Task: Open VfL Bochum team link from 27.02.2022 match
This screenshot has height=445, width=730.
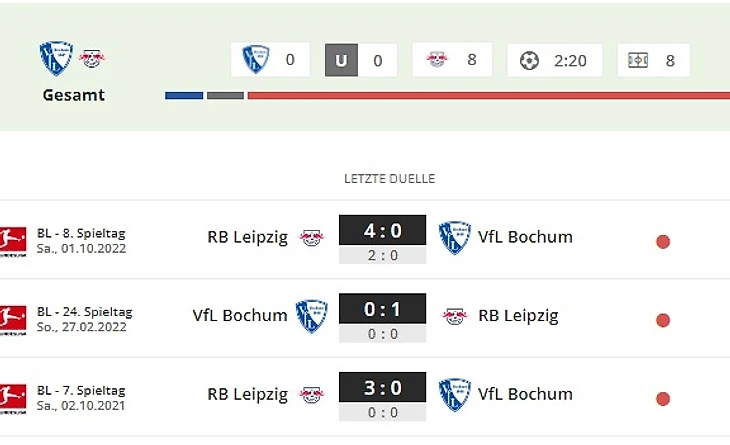Action: tap(240, 316)
